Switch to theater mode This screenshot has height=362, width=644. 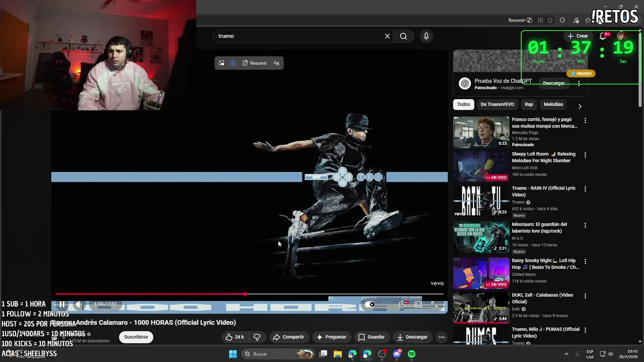click(418, 304)
